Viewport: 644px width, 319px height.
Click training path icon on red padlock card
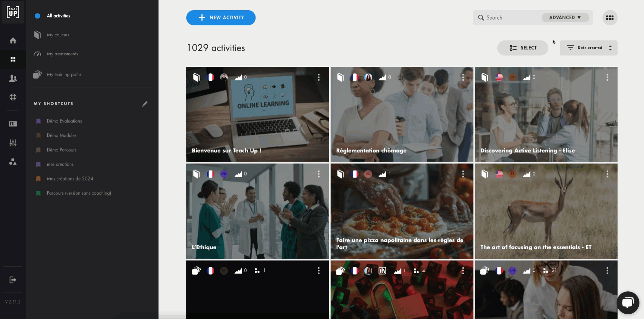pos(341,271)
